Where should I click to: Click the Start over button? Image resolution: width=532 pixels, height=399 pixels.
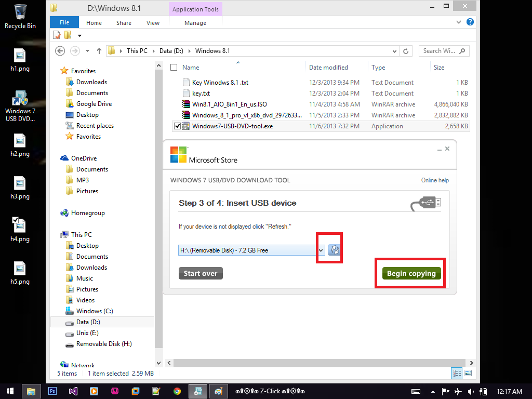point(201,273)
